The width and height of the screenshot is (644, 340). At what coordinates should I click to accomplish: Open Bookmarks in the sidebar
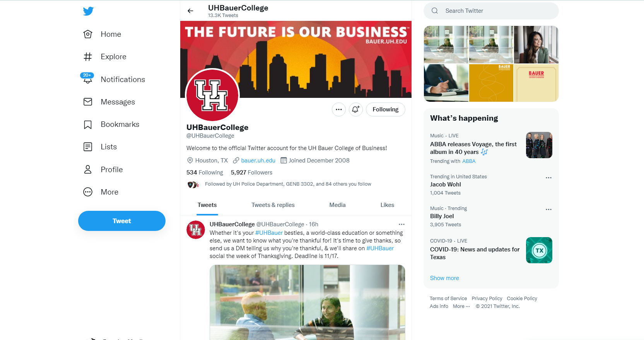[111, 124]
